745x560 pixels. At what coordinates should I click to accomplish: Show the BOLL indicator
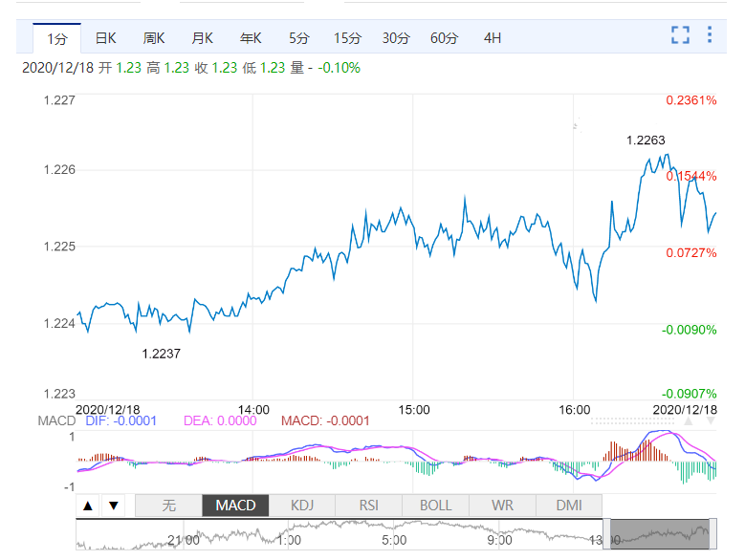tap(435, 506)
